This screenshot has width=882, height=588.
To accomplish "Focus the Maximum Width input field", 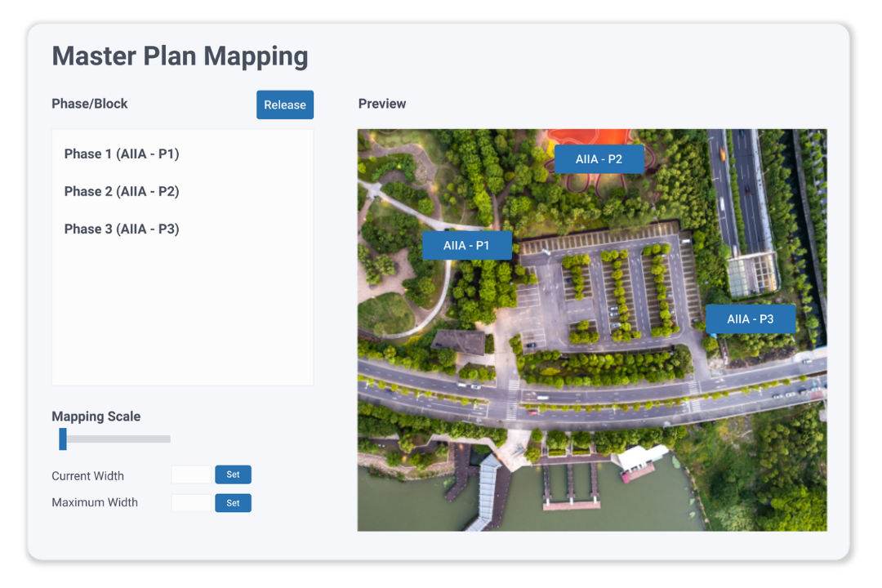I will pyautogui.click(x=191, y=503).
